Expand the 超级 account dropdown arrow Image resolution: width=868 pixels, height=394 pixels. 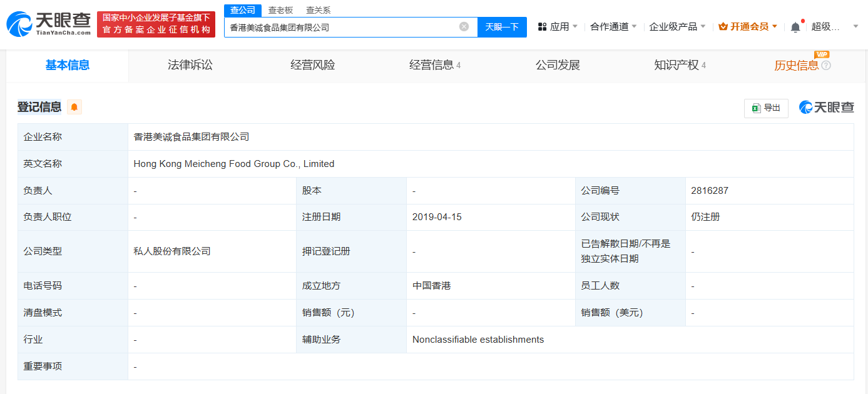click(x=855, y=26)
